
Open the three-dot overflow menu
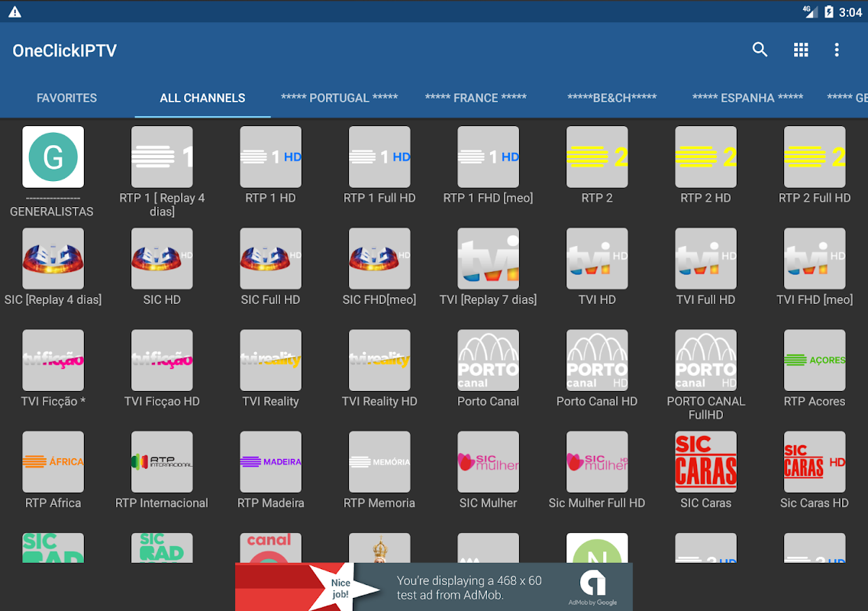click(x=837, y=50)
